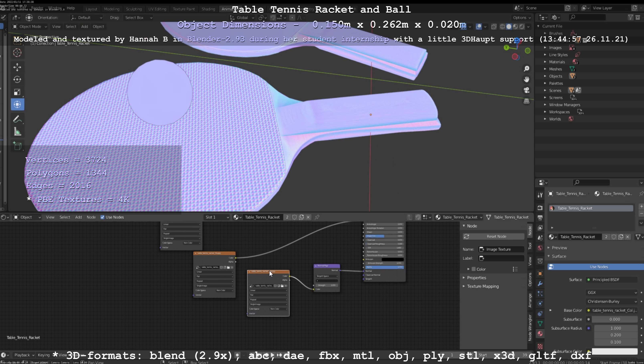
Task: Select the Measure ruler tool
Action: click(x=17, y=132)
